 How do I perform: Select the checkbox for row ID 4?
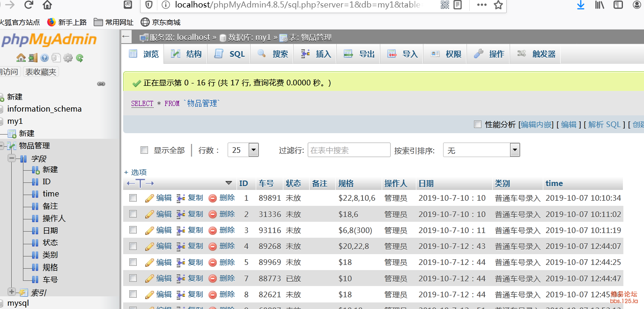(133, 246)
